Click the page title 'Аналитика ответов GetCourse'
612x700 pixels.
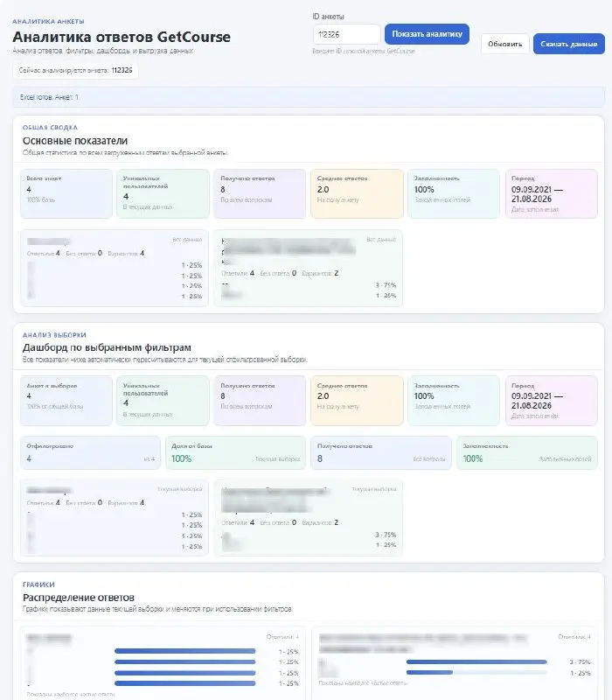click(122, 37)
